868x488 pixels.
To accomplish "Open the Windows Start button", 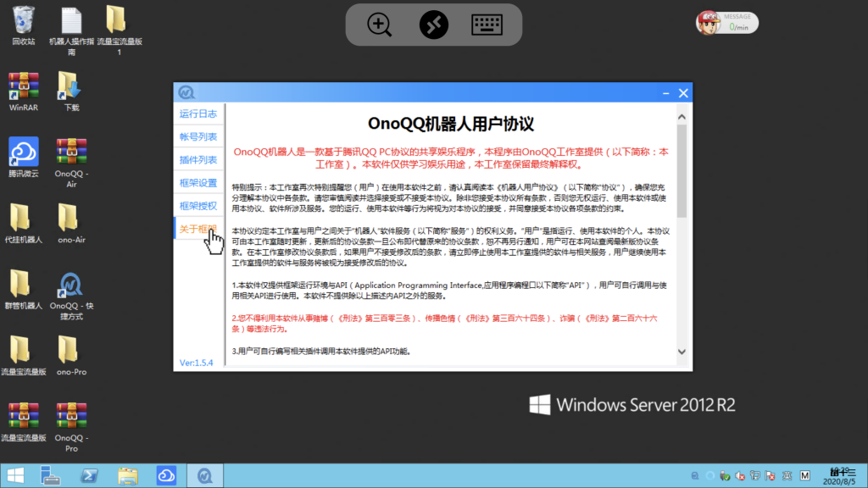I will tap(15, 476).
